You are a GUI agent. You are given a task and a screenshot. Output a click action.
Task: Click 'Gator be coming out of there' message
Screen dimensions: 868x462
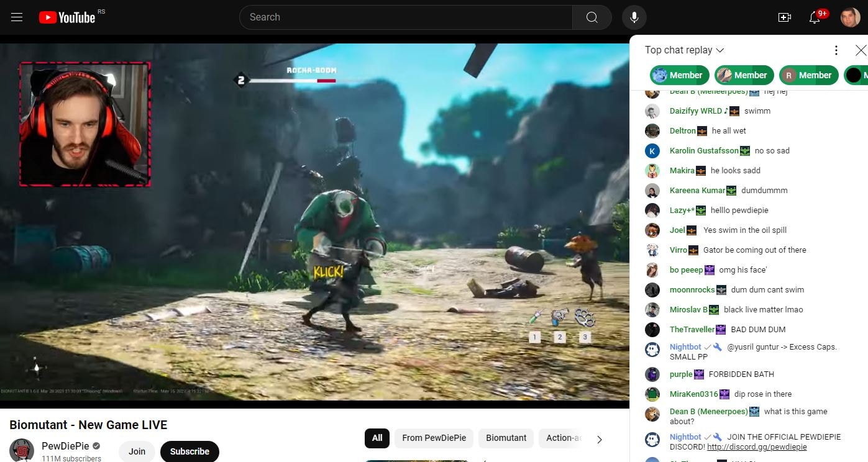coord(755,250)
